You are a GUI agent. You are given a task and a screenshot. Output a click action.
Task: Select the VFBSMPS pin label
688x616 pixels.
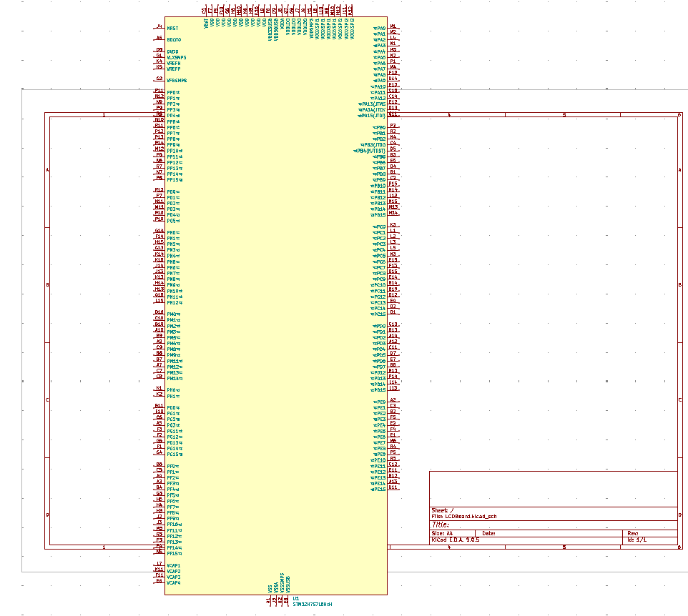pyautogui.click(x=177, y=81)
